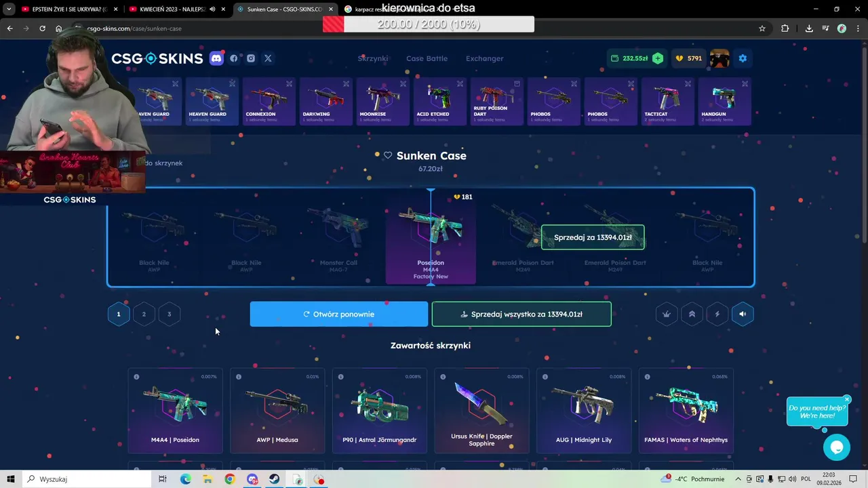Select the won Poseidon M4A4 item
This screenshot has height=488, width=868.
click(431, 237)
